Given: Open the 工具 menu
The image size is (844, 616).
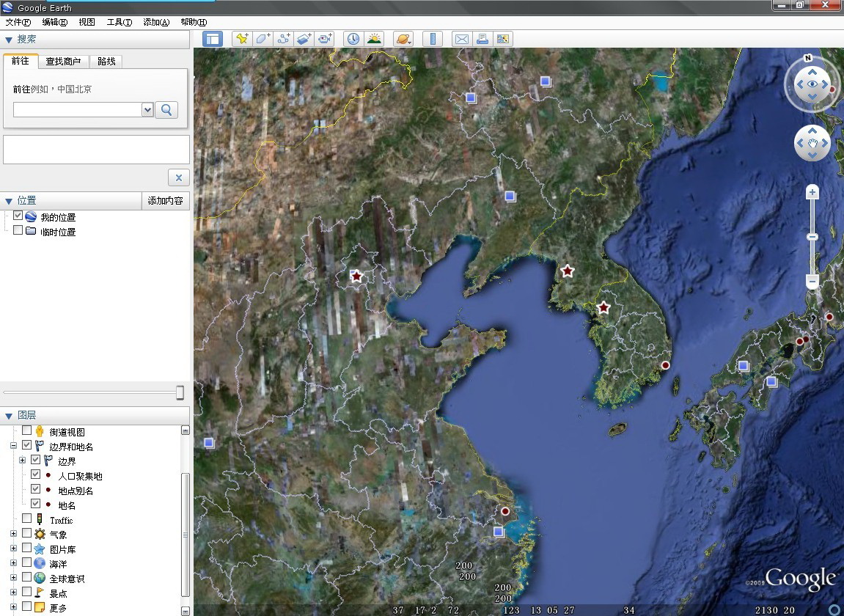Looking at the screenshot, I should pos(120,22).
